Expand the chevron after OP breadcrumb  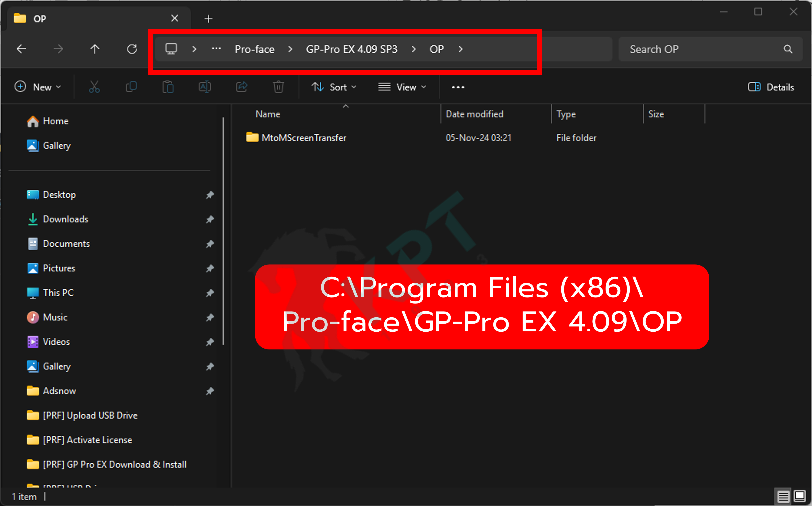(461, 49)
